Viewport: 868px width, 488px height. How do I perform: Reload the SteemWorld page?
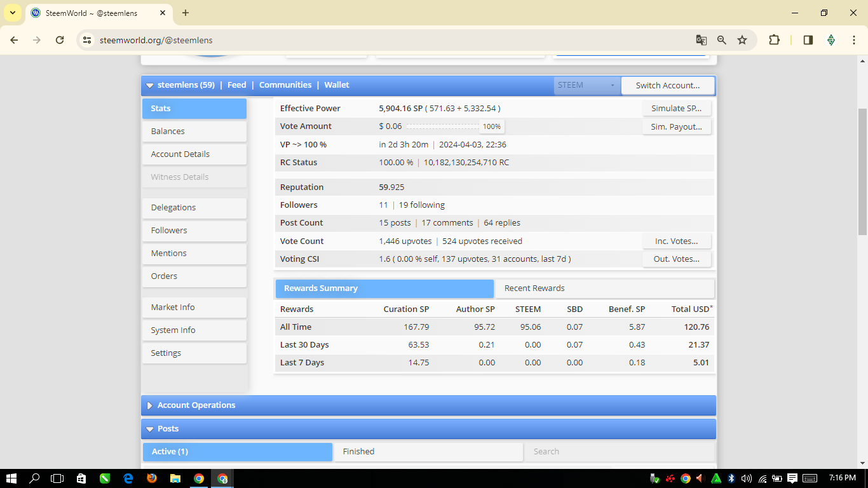click(x=60, y=40)
